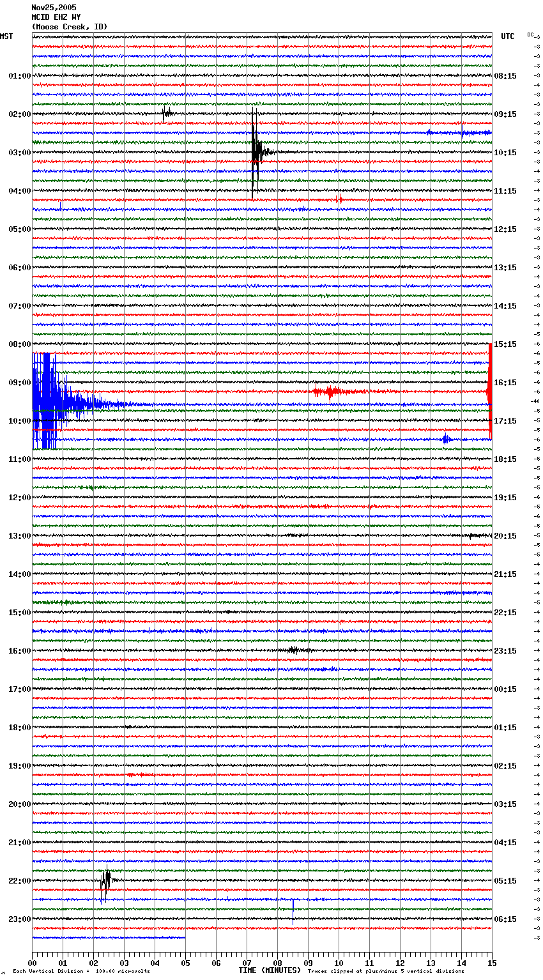This screenshot has height=980, width=543.
Task: Click the 05:15 UTC time label
Action: [505, 881]
